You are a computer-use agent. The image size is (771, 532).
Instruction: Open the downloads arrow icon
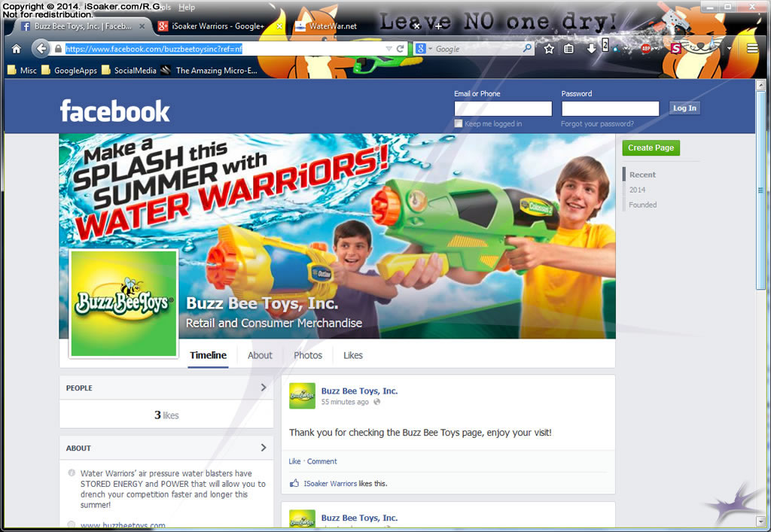tap(592, 49)
